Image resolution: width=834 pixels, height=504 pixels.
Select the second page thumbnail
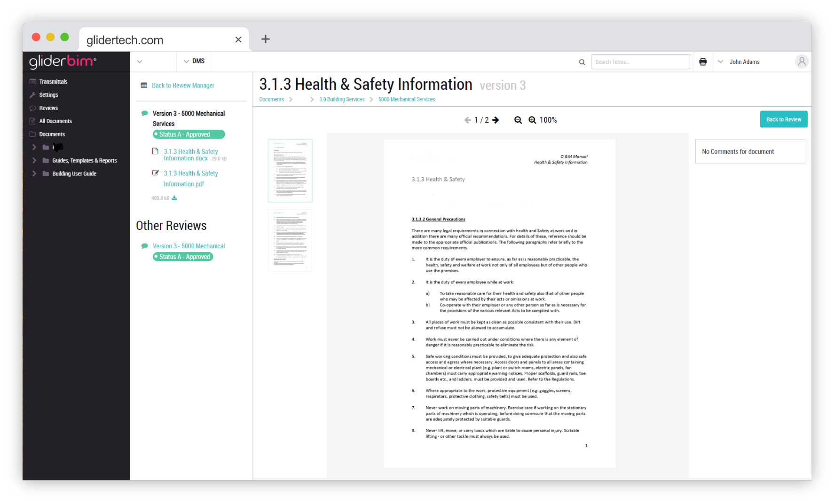click(x=290, y=241)
